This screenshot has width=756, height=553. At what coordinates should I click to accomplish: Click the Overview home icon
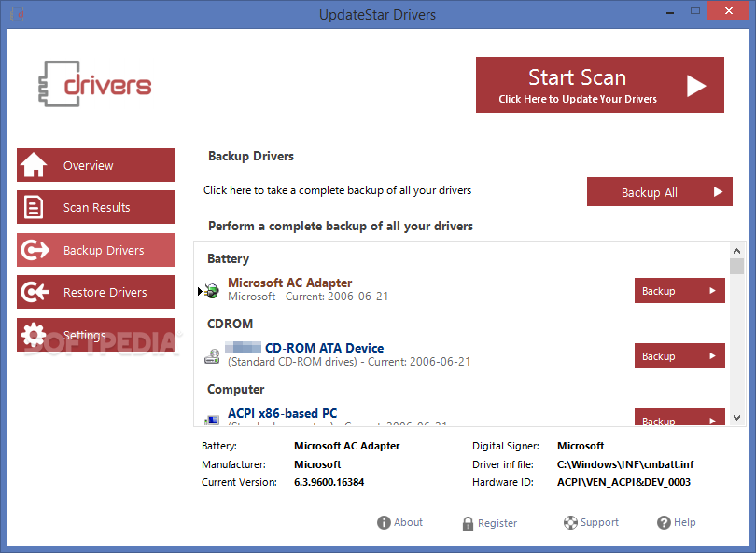[x=34, y=165]
